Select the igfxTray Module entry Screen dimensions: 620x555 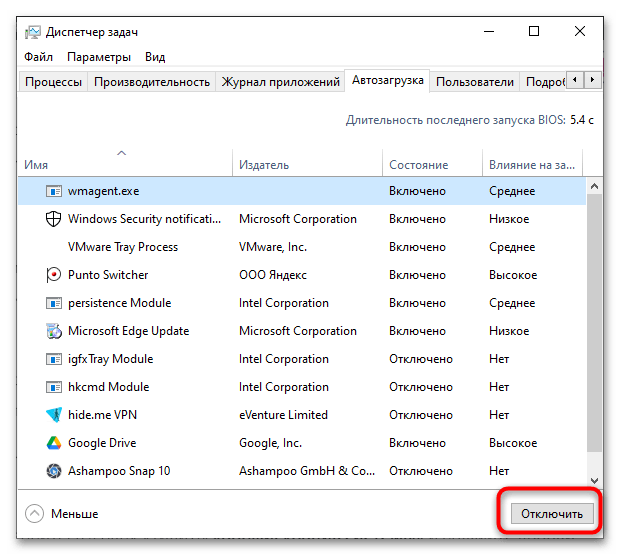tap(302, 359)
